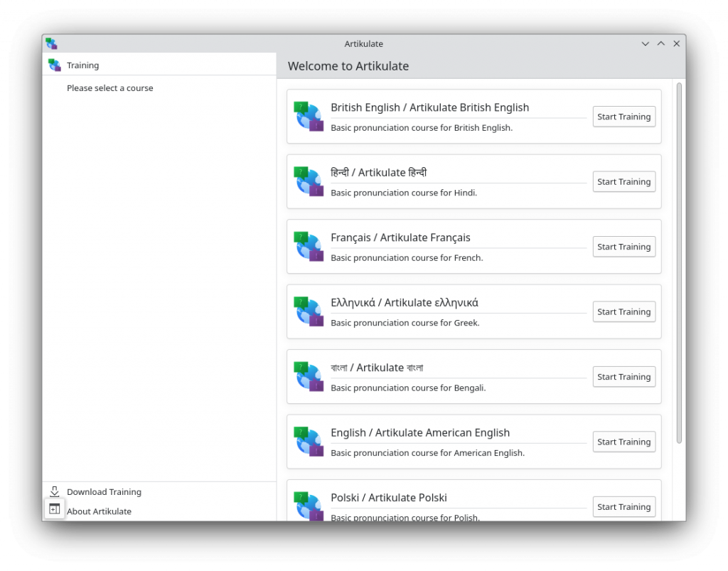Viewport: 728px width, 571px height.
Task: Open About Artikulate in the sidebar
Action: 159,511
